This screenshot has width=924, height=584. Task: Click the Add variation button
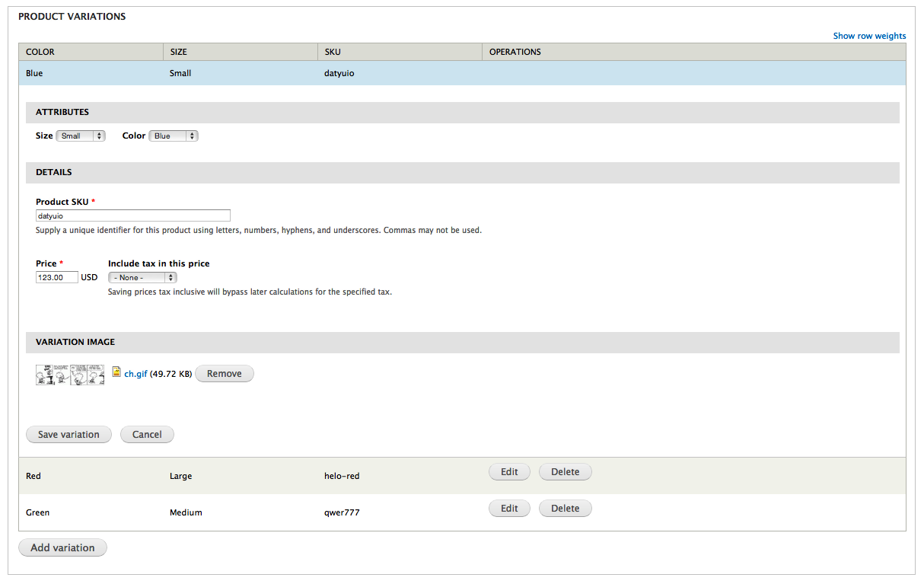coord(62,547)
